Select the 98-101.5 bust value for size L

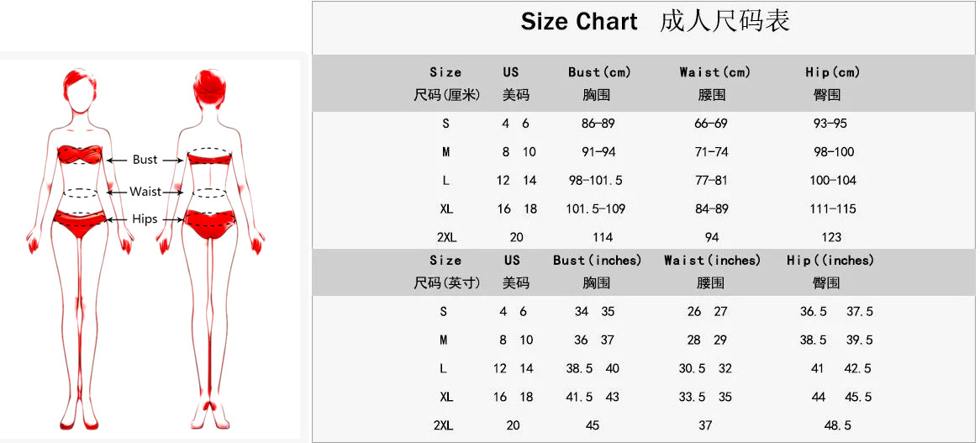point(596,181)
